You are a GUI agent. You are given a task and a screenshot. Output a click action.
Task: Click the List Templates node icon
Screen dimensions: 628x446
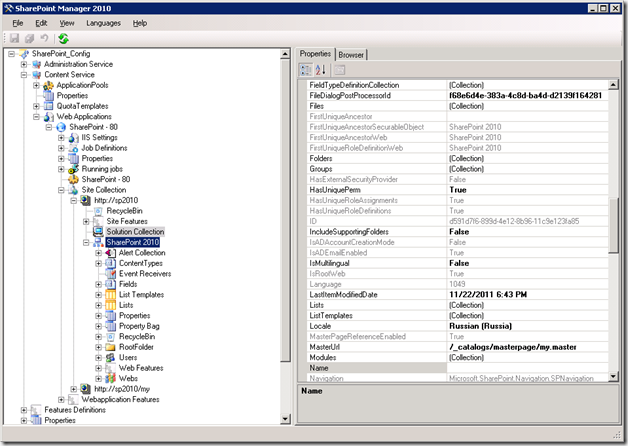pyautogui.click(x=111, y=295)
